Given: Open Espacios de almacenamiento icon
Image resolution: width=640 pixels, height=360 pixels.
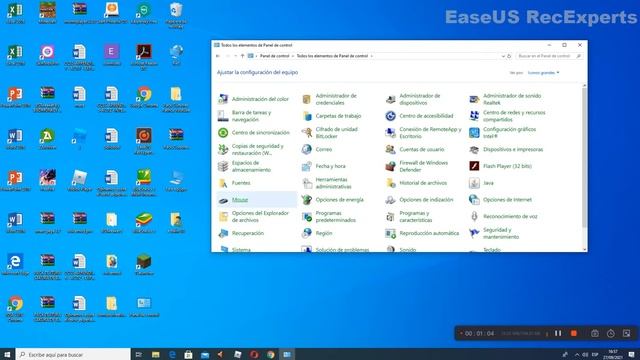Looking at the screenshot, I should point(223,166).
